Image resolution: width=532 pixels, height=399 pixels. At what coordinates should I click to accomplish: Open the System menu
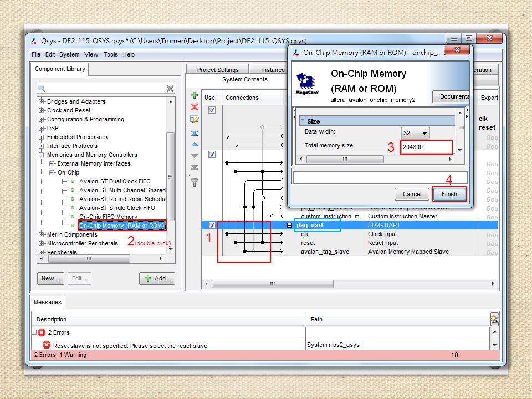click(69, 54)
